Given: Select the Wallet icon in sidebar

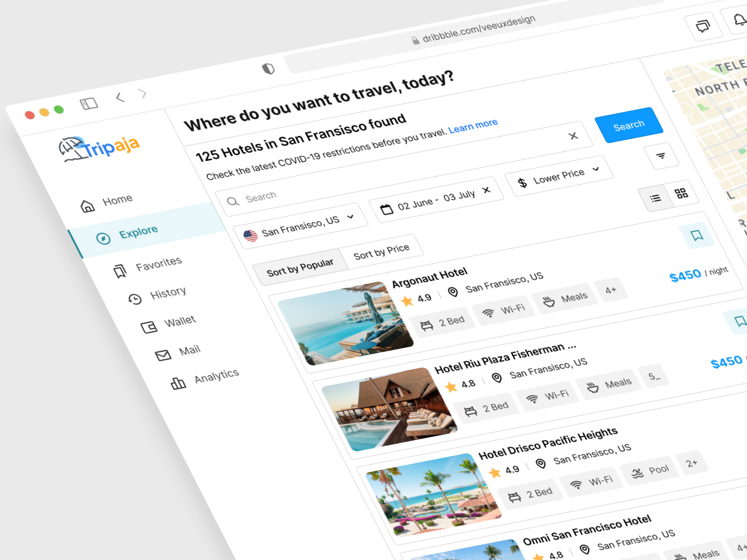Looking at the screenshot, I should (x=148, y=327).
